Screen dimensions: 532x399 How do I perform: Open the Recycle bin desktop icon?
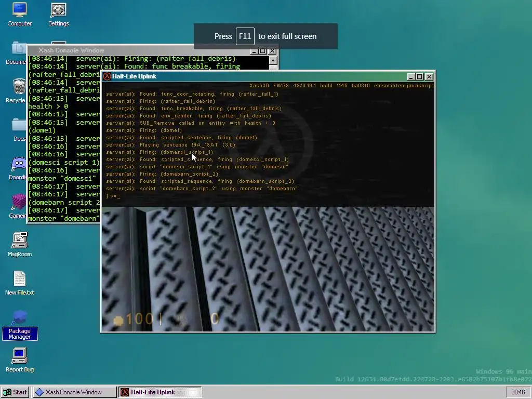tap(16, 91)
